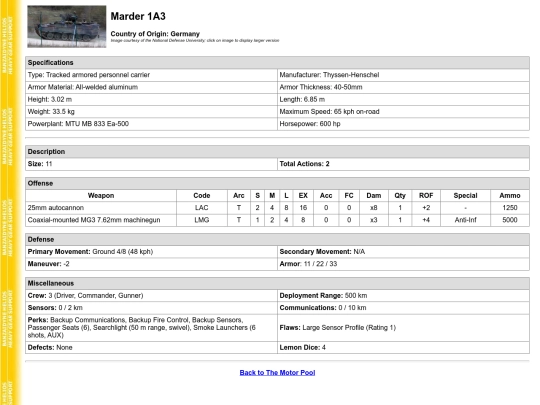
Task: Click the ROF column header
Action: [x=426, y=196]
